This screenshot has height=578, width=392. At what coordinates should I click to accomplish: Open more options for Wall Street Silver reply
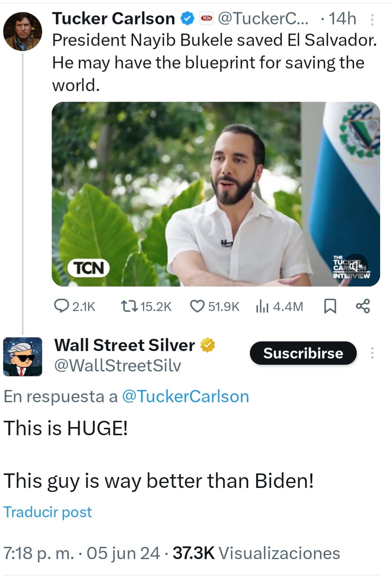tap(372, 353)
